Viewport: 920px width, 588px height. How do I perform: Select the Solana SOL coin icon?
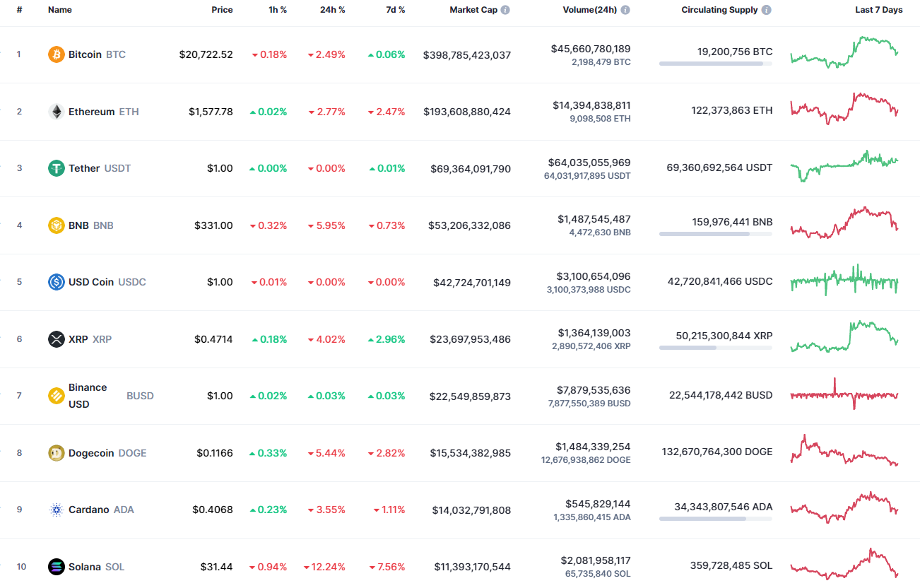point(55,566)
